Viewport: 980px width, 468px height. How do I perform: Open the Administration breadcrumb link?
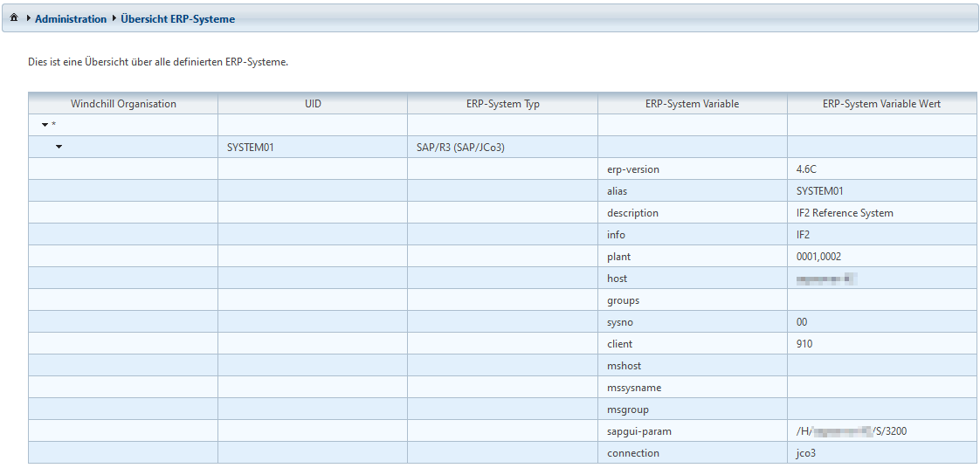[x=71, y=18]
